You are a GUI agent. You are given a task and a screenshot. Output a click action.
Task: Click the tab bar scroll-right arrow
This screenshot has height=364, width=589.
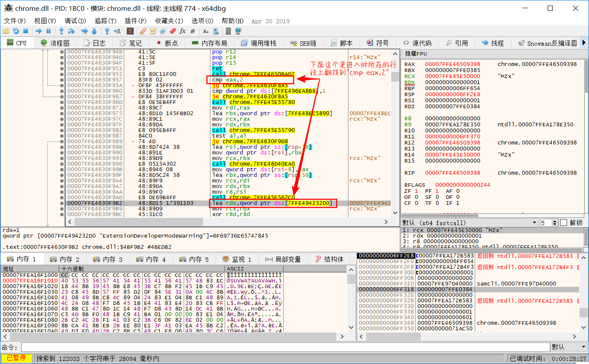click(x=584, y=43)
